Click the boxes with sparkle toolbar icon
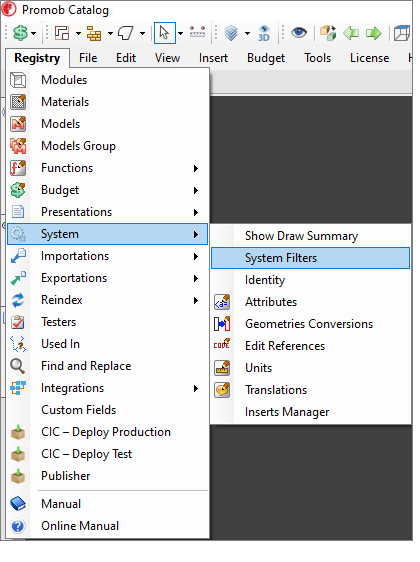 328,33
